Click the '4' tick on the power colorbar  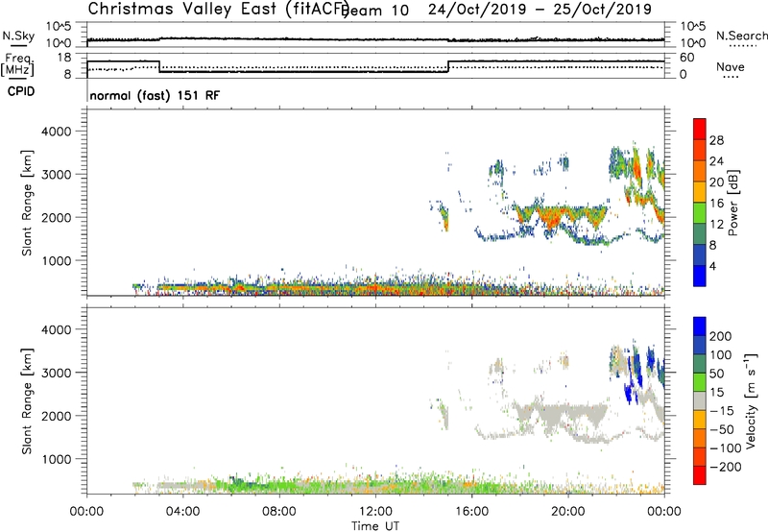[713, 266]
